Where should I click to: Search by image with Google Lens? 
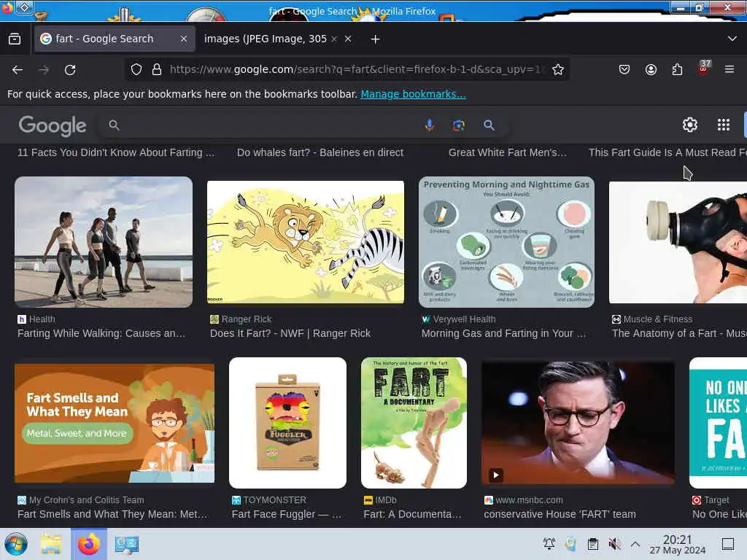[458, 125]
